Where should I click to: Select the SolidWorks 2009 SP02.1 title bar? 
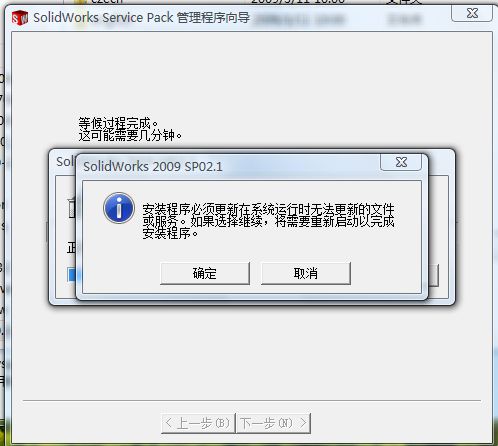coord(230,166)
